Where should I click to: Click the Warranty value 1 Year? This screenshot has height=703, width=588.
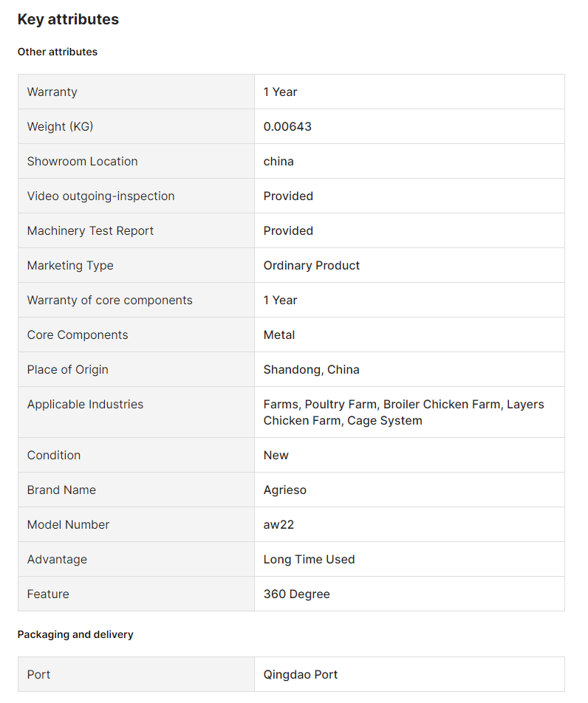point(280,92)
